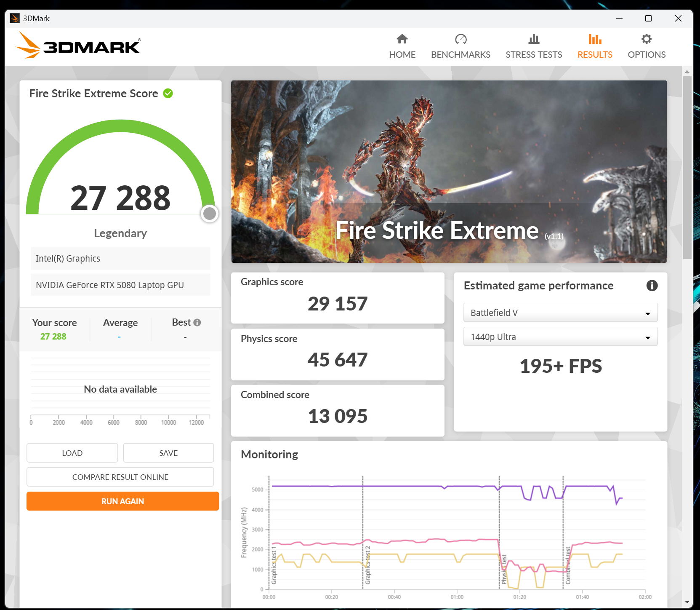The width and height of the screenshot is (700, 610).
Task: Switch to the RESULTS tab
Action: [595, 46]
